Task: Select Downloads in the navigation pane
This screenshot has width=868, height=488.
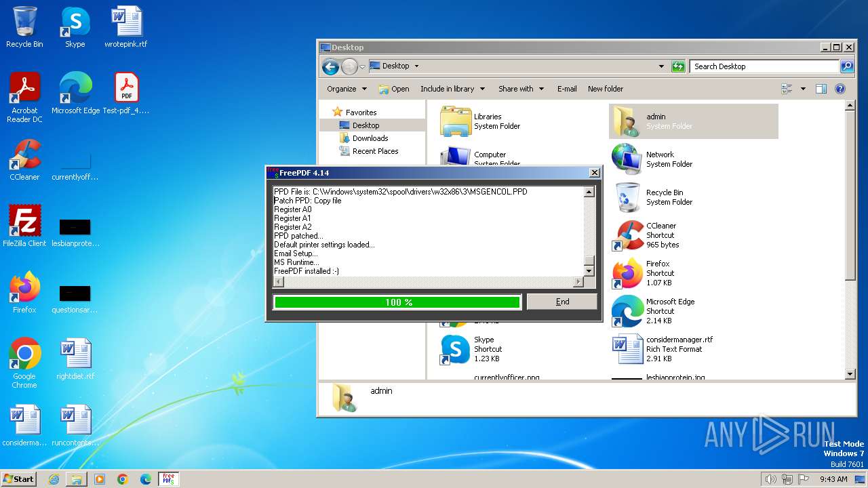Action: click(x=370, y=138)
